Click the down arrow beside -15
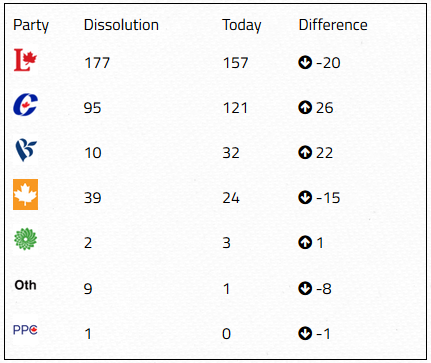The image size is (431, 363). [x=305, y=197]
